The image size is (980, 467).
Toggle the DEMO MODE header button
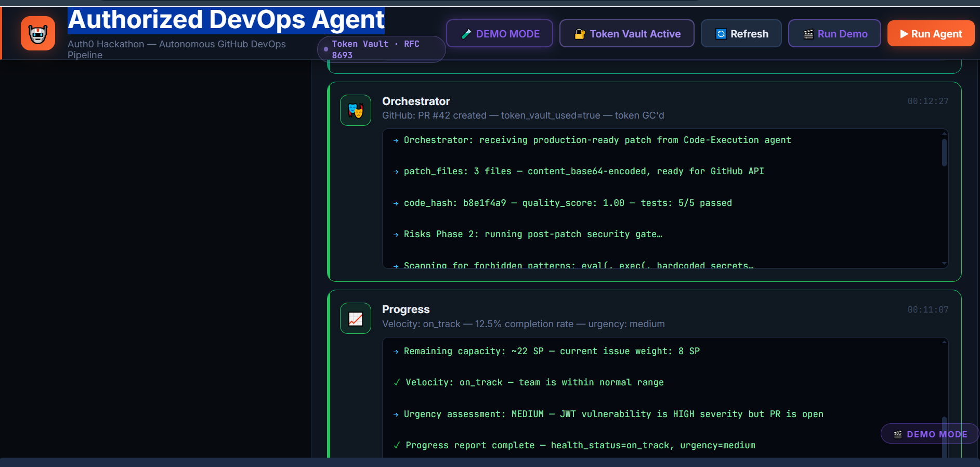pos(500,33)
